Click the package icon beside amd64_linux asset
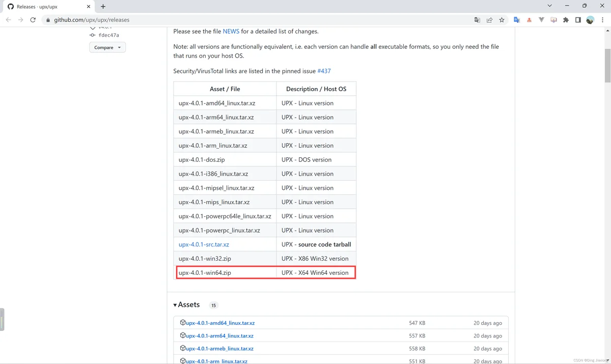This screenshot has width=611, height=364. (x=183, y=322)
